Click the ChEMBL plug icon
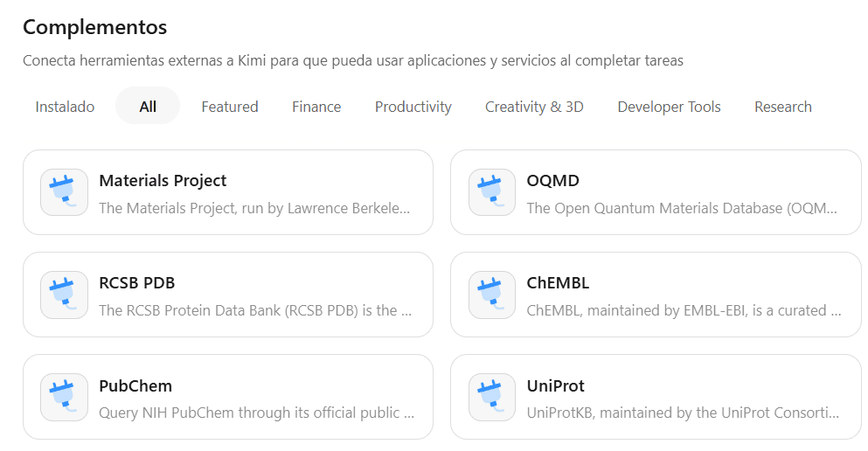 coord(492,295)
